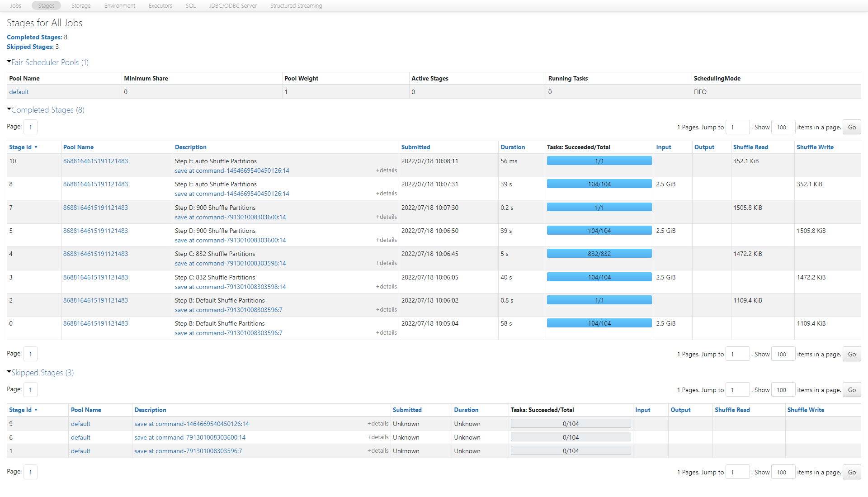This screenshot has width=868, height=497.
Task: Expand +details for stage 0
Action: [x=386, y=333]
